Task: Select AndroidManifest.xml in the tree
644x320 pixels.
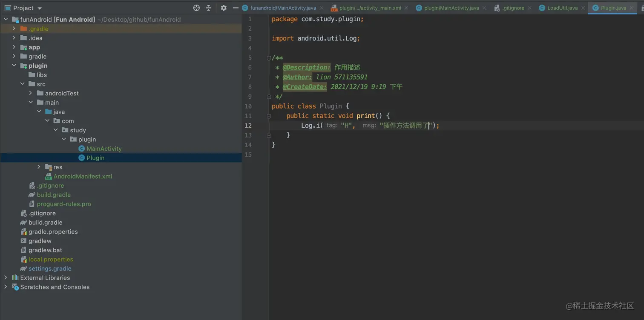Action: [83, 176]
